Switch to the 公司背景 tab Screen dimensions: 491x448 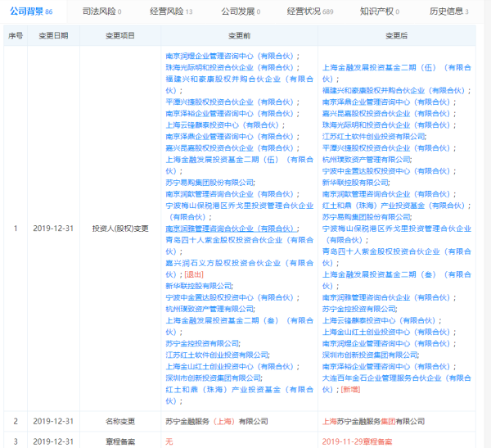coord(31,11)
